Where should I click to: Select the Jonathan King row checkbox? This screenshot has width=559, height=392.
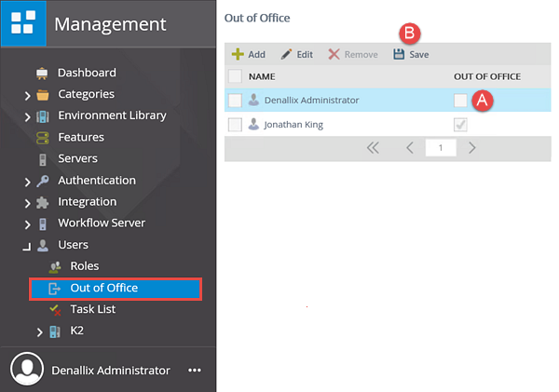[235, 124]
